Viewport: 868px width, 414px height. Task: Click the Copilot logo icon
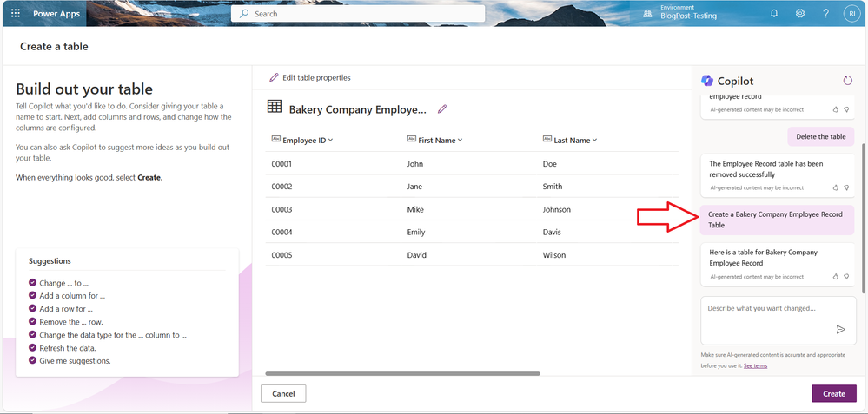pyautogui.click(x=707, y=81)
